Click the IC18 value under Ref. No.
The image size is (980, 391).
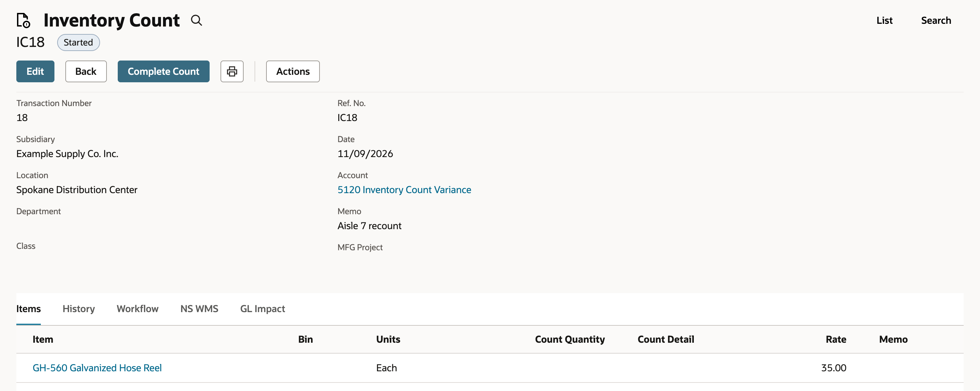pyautogui.click(x=347, y=117)
